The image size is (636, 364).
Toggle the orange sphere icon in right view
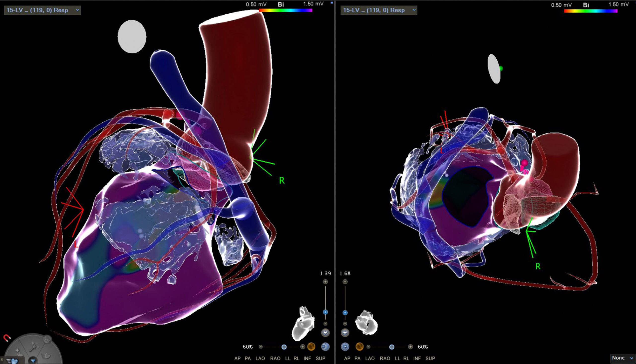point(359,347)
